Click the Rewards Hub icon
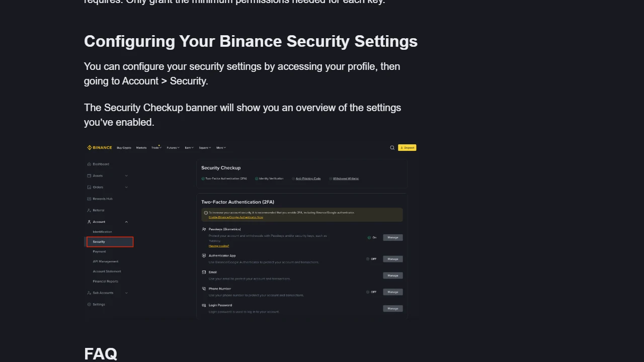The image size is (644, 362). pos(89,199)
